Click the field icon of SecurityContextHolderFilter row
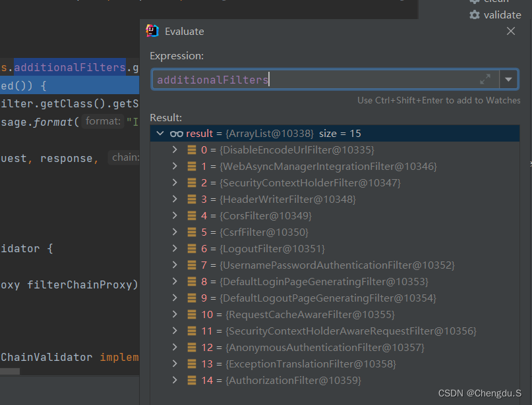This screenshot has height=405, width=532. click(192, 182)
